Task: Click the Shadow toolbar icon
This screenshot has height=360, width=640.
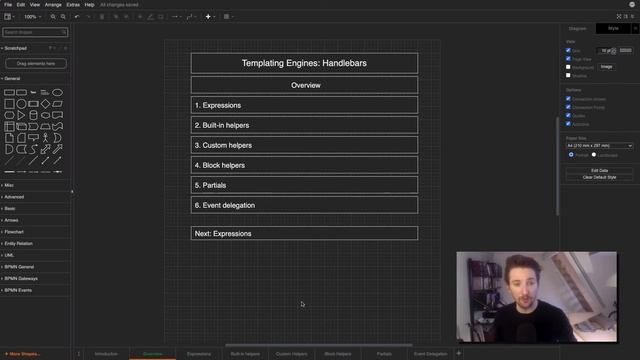Action: point(160,17)
